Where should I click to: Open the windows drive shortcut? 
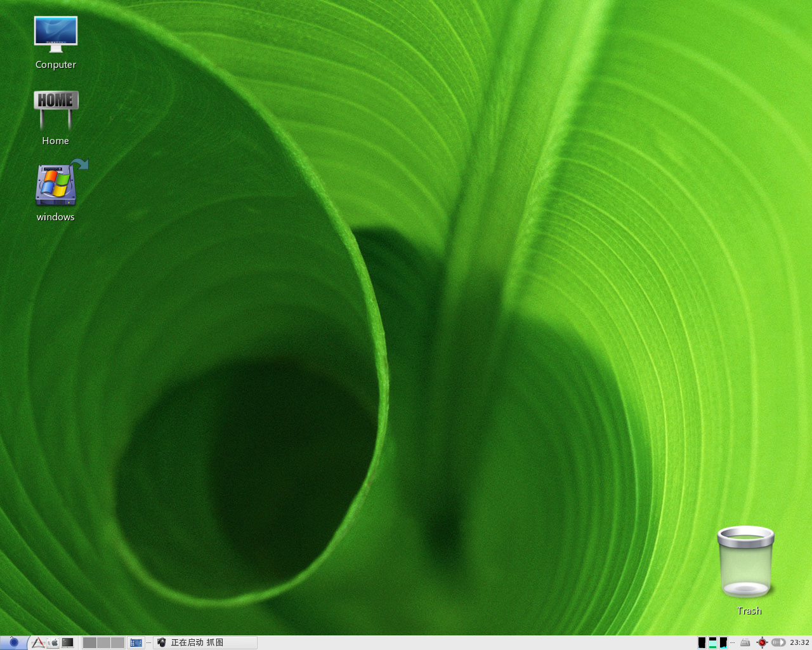point(57,184)
